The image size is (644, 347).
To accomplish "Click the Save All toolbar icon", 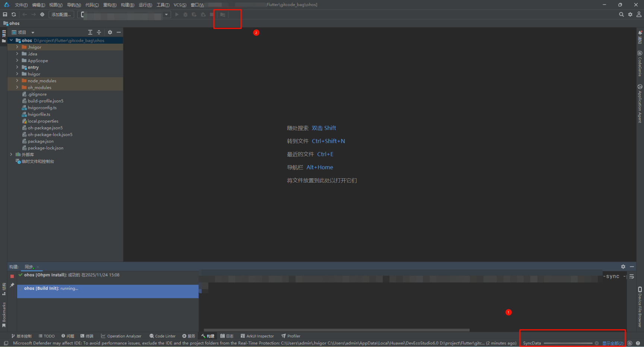I will [5, 15].
